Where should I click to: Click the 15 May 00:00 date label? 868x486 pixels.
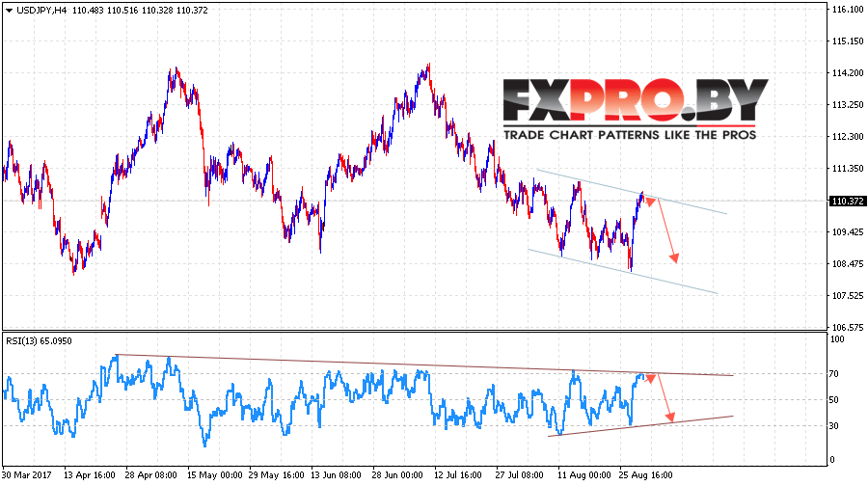point(215,475)
